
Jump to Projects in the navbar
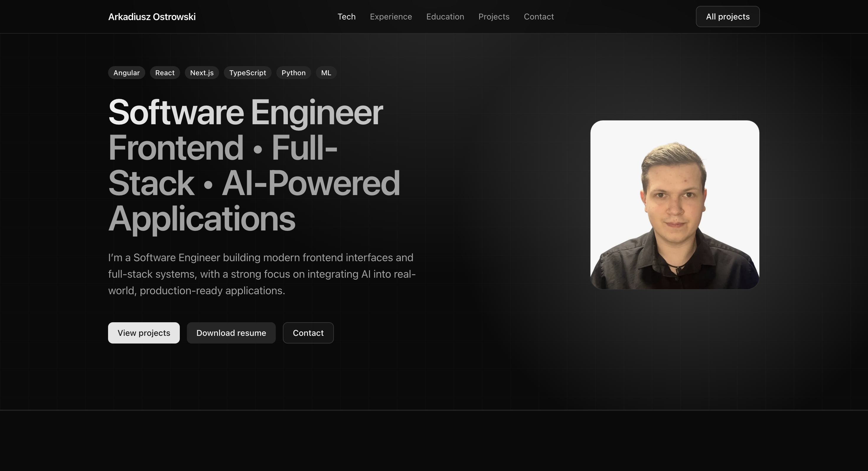tap(494, 17)
